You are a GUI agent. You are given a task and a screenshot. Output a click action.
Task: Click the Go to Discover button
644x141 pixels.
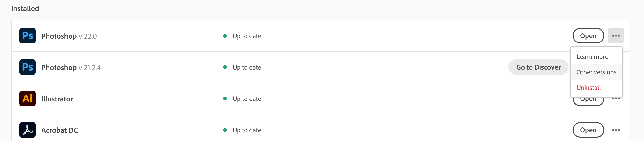point(538,67)
